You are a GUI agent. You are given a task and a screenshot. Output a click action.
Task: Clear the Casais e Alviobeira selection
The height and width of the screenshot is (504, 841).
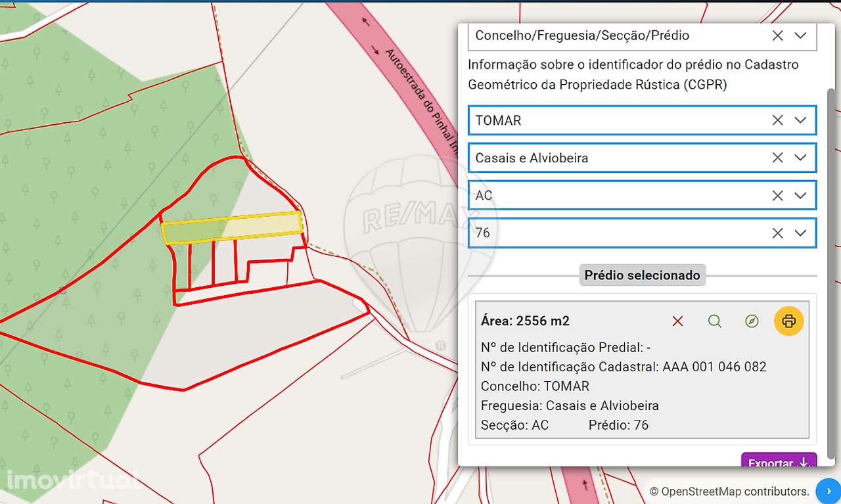777,158
